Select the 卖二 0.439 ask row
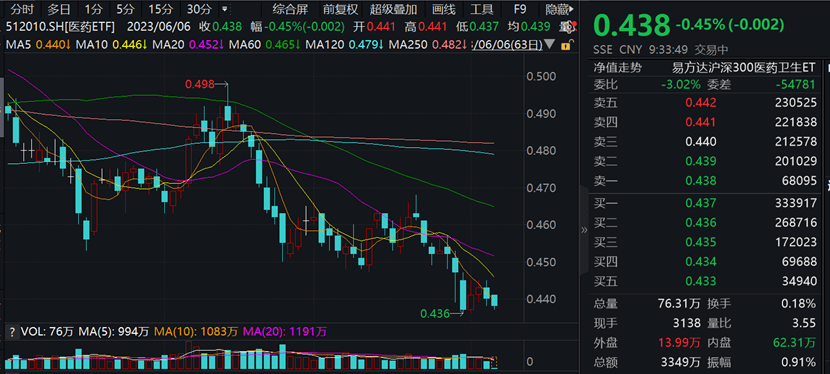This screenshot has height=374, width=830. (705, 161)
